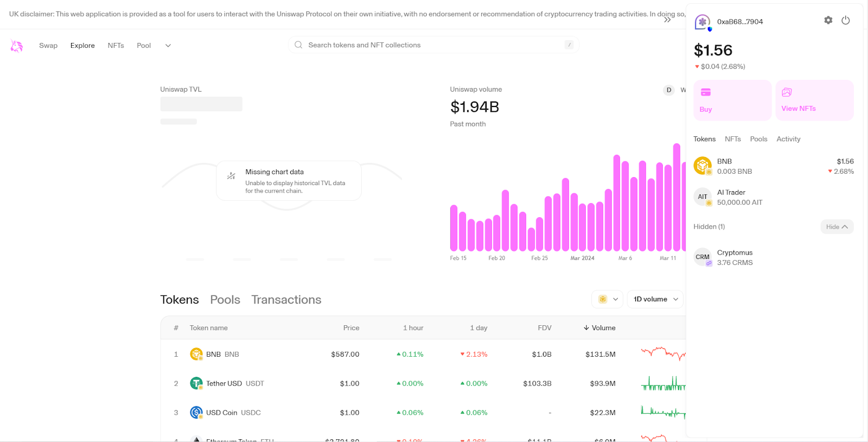The image size is (868, 442).
Task: Open the Pool nav item
Action: click(x=144, y=46)
